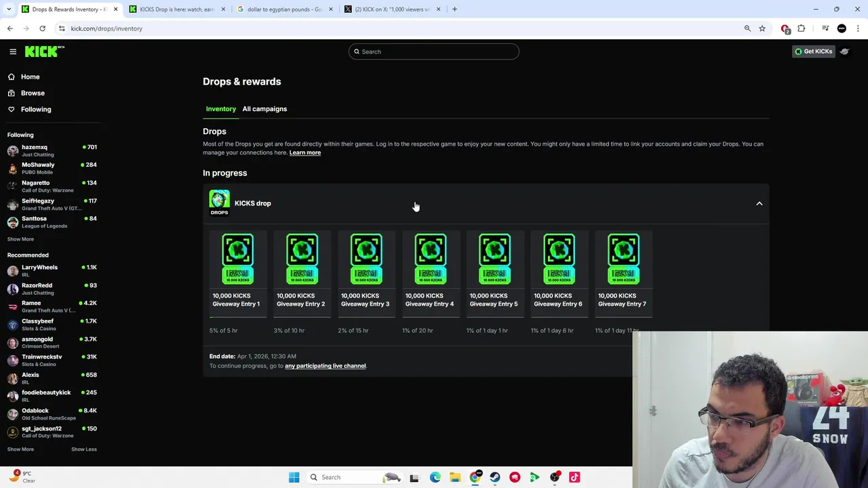Open MoShawaly followed channel
Image resolution: width=868 pixels, height=488 pixels.
point(52,168)
